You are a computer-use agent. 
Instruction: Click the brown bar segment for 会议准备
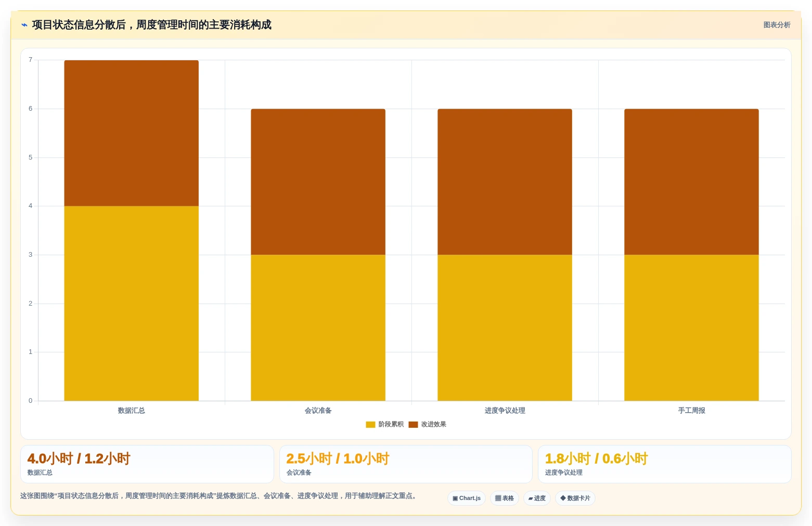click(x=318, y=182)
